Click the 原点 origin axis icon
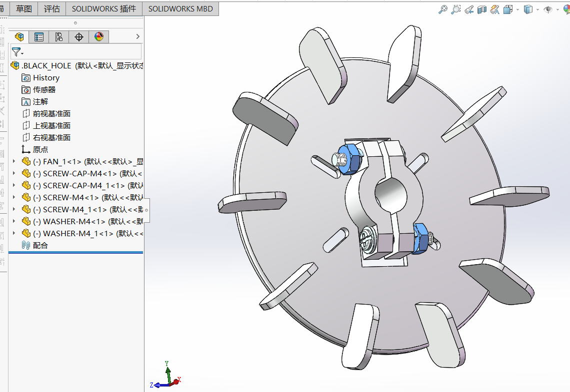The height and width of the screenshot is (392, 570). (x=26, y=149)
